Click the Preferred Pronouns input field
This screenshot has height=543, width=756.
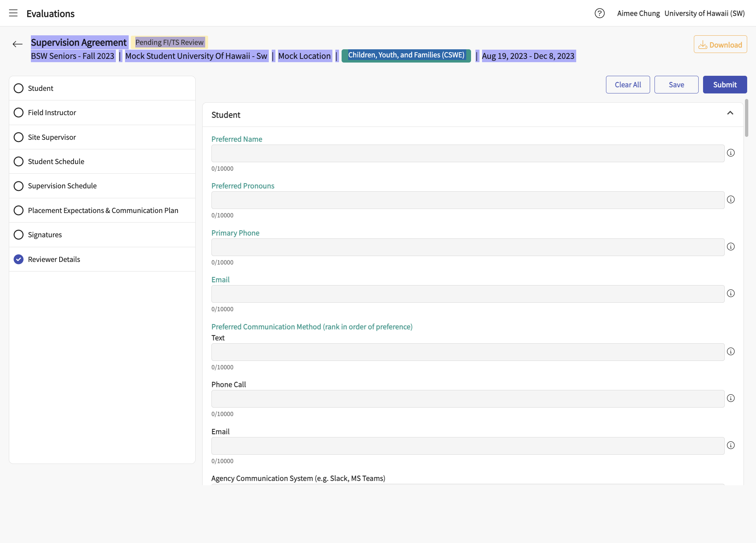[468, 200]
